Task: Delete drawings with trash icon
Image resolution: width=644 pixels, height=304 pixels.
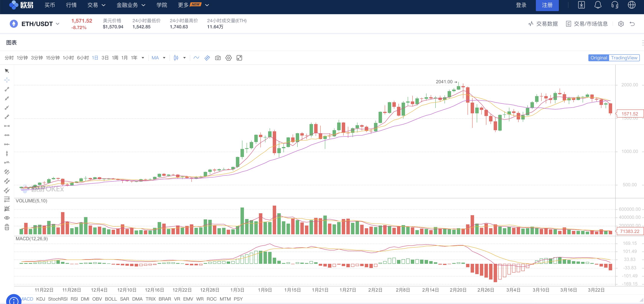Action: tap(7, 227)
